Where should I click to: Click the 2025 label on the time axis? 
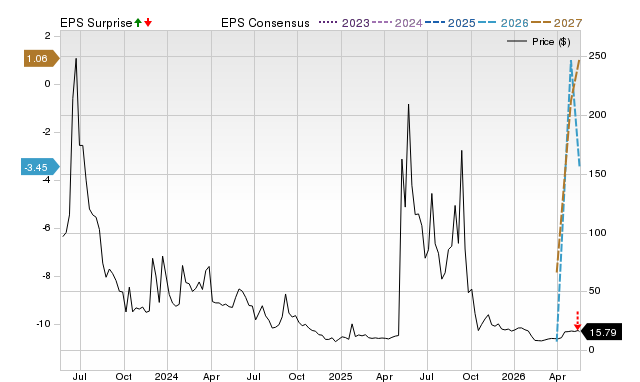pyautogui.click(x=340, y=376)
